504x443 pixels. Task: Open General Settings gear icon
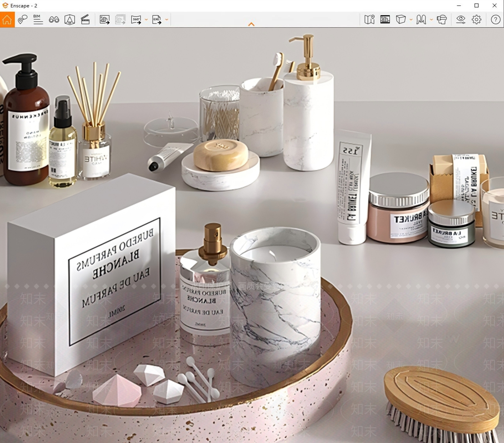pos(477,20)
